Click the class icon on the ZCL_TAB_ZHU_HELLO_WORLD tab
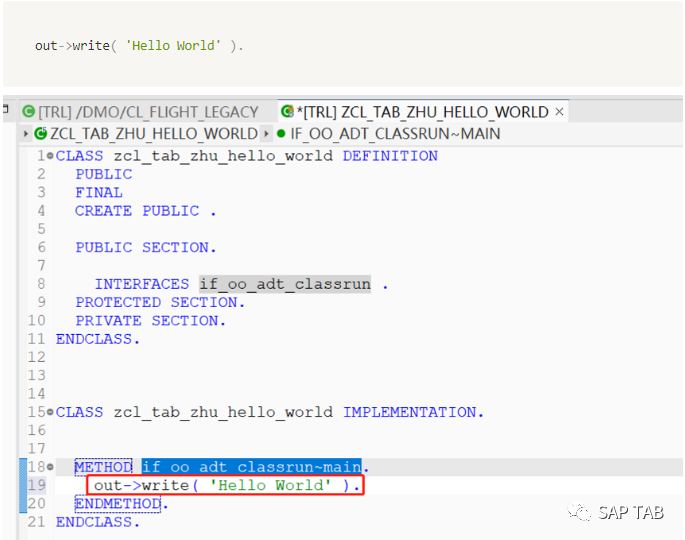Viewport: 685px width, 540px height. 287,112
